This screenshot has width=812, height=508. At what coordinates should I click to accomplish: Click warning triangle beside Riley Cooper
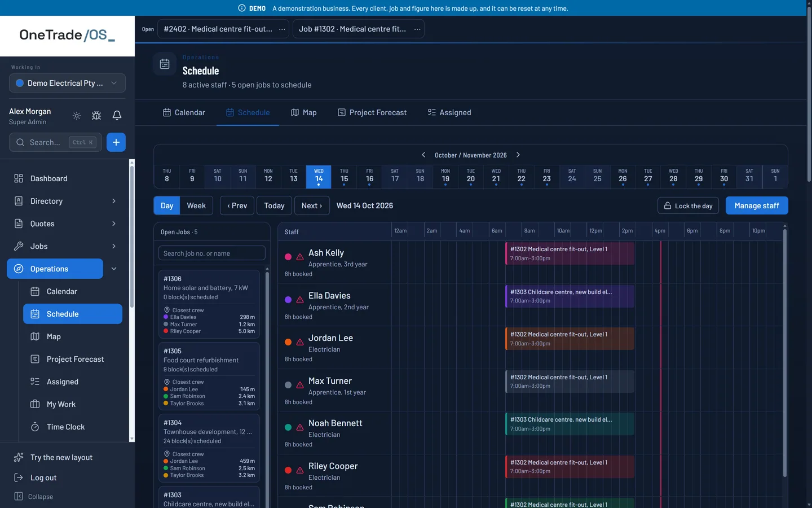(x=300, y=470)
